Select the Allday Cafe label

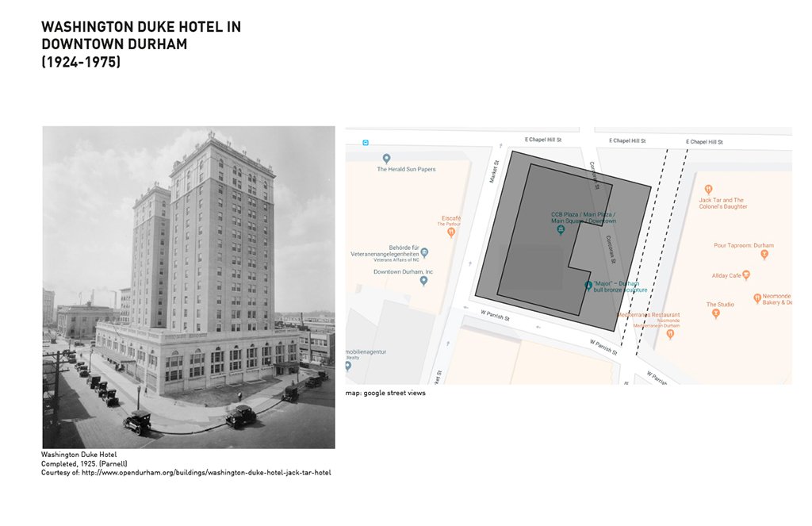[726, 276]
